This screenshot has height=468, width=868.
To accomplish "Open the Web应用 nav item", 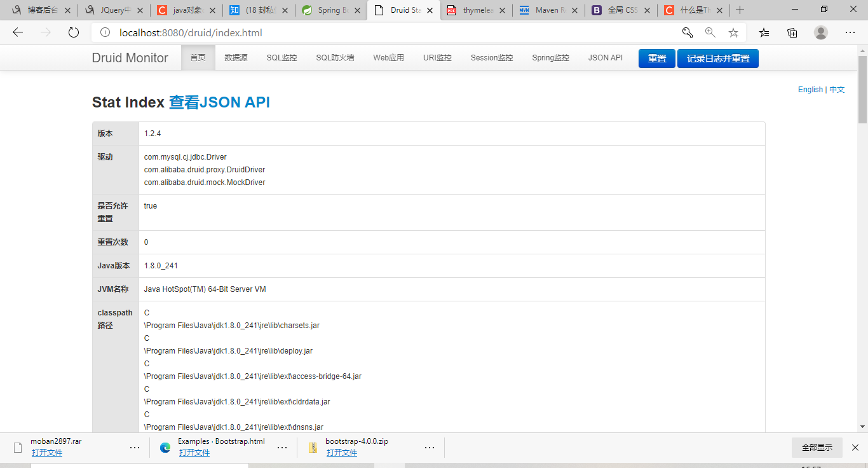I will point(388,58).
